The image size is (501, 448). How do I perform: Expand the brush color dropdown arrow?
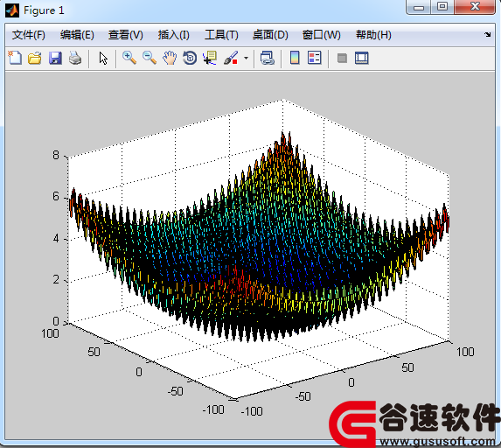point(246,59)
